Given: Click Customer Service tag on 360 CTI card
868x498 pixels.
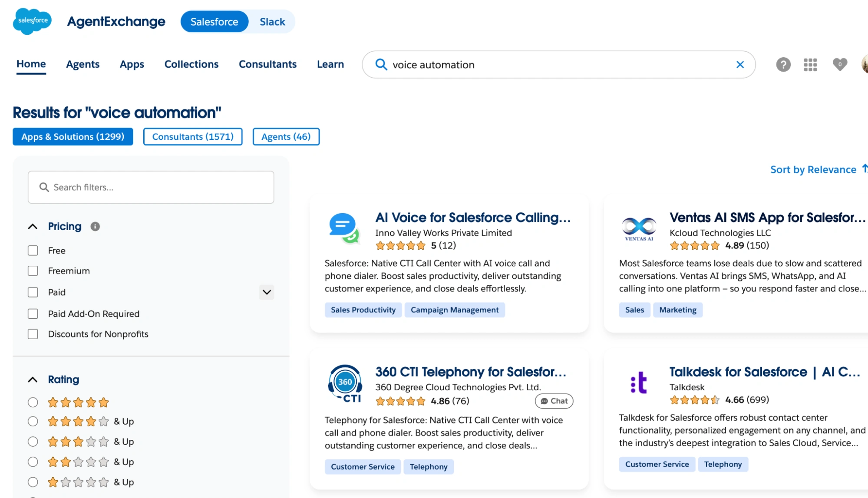Looking at the screenshot, I should coord(363,467).
